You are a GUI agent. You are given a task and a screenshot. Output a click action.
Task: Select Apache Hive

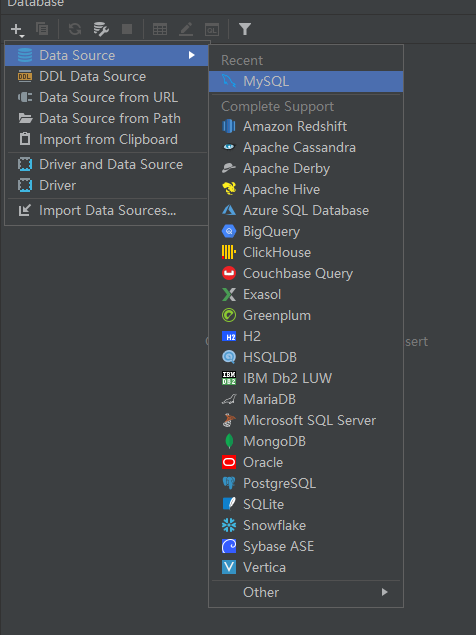(x=306, y=190)
